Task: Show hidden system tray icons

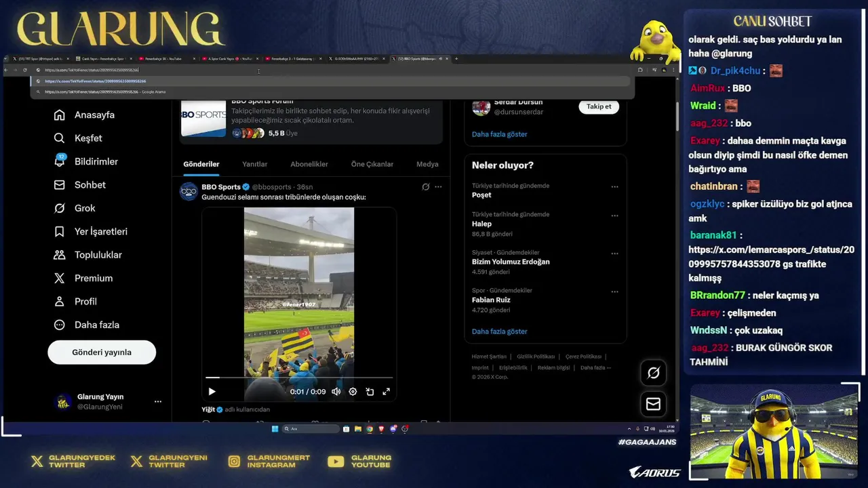Action: (629, 429)
